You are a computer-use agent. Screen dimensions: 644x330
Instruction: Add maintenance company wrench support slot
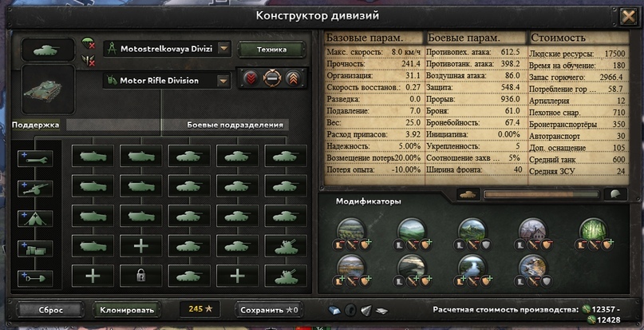pyautogui.click(x=35, y=158)
